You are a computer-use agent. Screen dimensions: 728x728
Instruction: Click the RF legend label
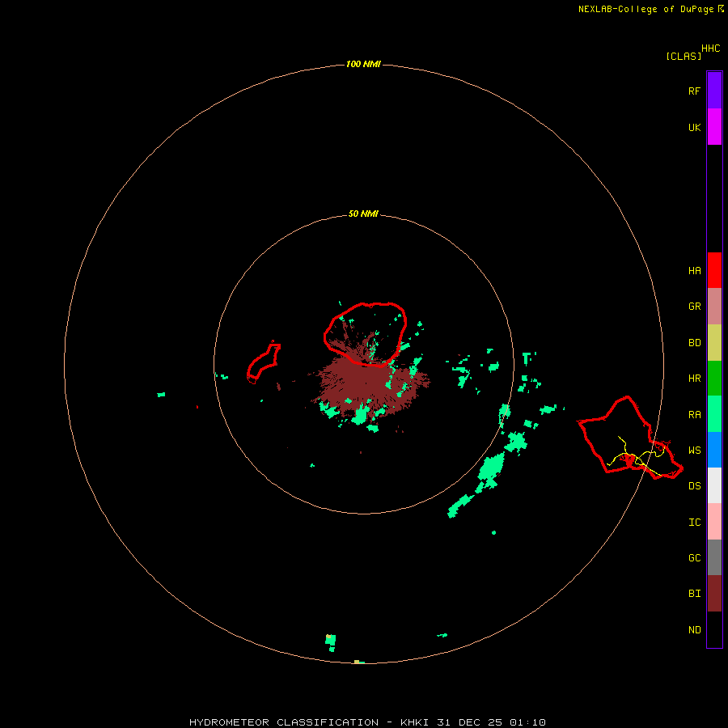point(694,91)
